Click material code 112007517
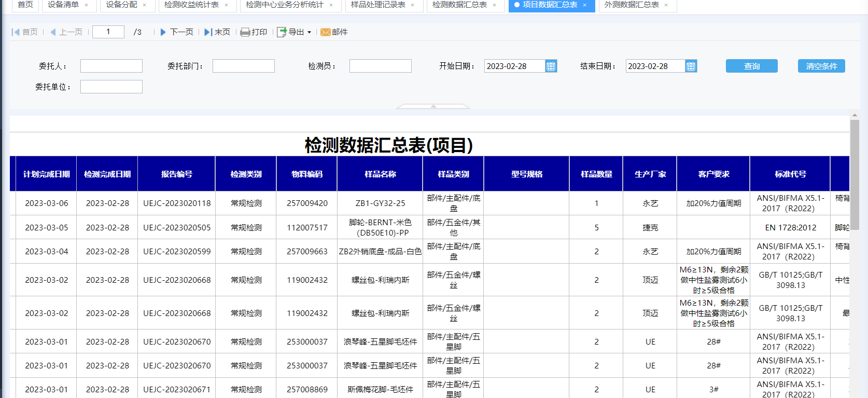This screenshot has width=868, height=398. click(x=307, y=228)
